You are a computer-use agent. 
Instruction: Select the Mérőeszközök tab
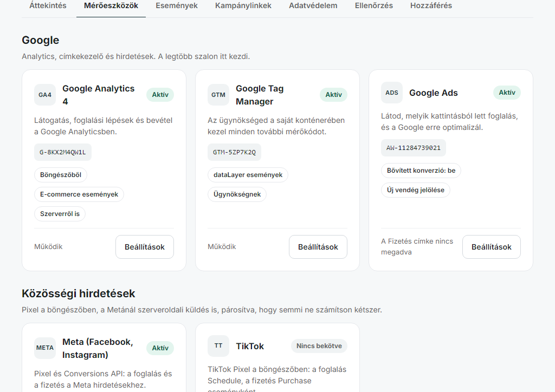click(111, 5)
